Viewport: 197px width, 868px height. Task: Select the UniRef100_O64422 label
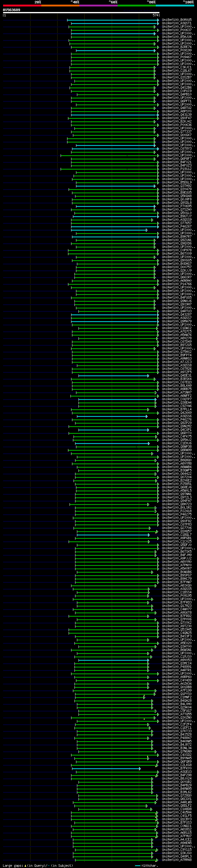click(x=177, y=474)
